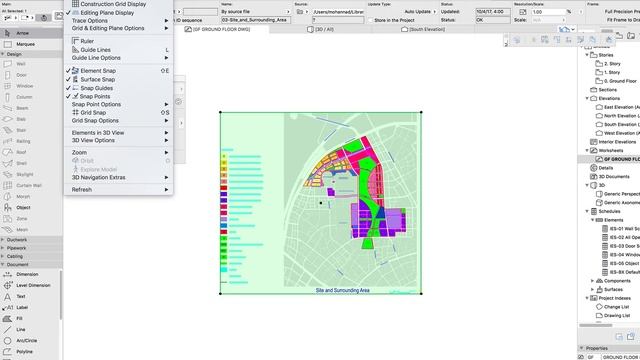Collapse the Document toolbox section
Screen dimensions: 640x360
3,264
